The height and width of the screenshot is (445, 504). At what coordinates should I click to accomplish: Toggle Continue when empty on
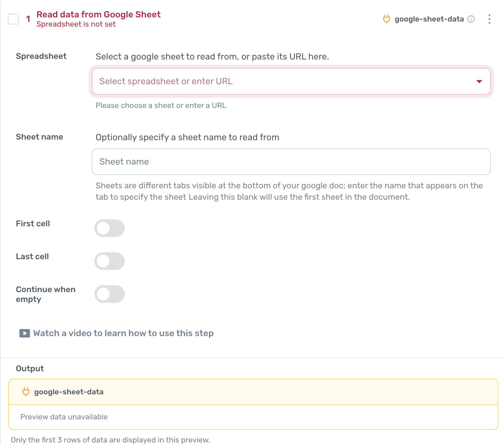click(110, 294)
